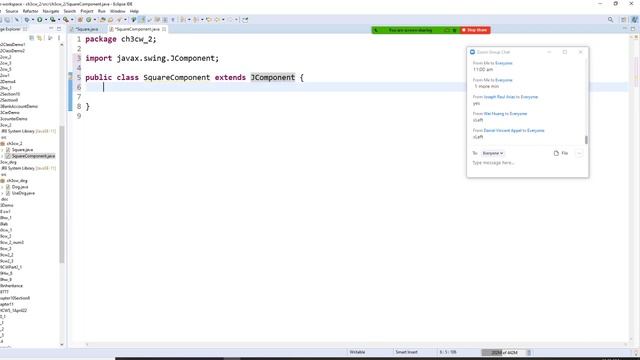Viewport: 640px width, 360px height.
Task: Click the Zoom chat scrollbar thumb
Action: pyautogui.click(x=587, y=140)
